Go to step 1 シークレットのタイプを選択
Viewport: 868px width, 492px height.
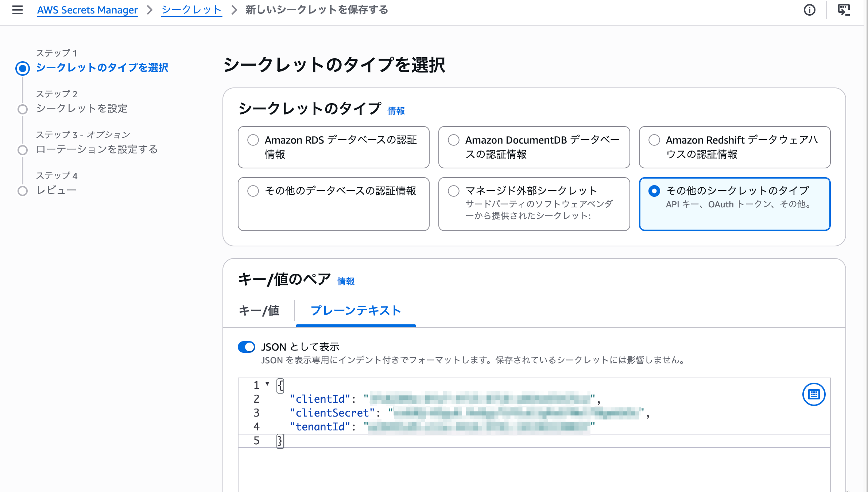click(102, 68)
